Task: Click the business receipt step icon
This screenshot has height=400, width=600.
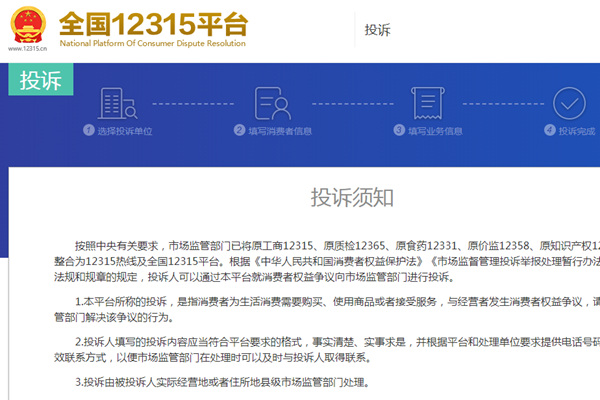Action: pos(427,103)
